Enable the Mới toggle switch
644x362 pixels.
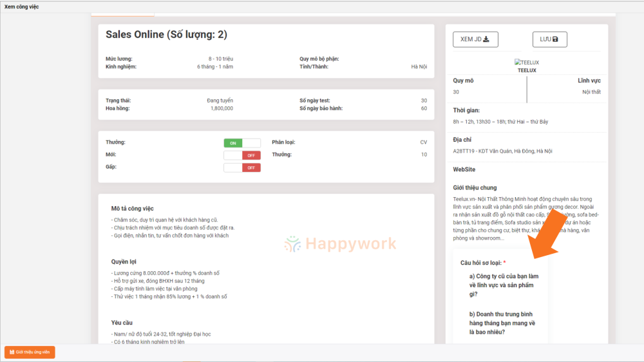(242, 155)
